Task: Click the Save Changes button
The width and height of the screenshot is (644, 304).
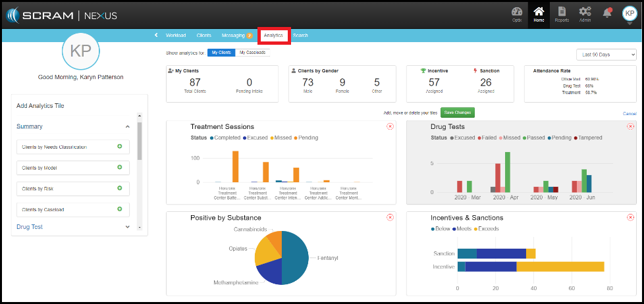Action: [457, 113]
